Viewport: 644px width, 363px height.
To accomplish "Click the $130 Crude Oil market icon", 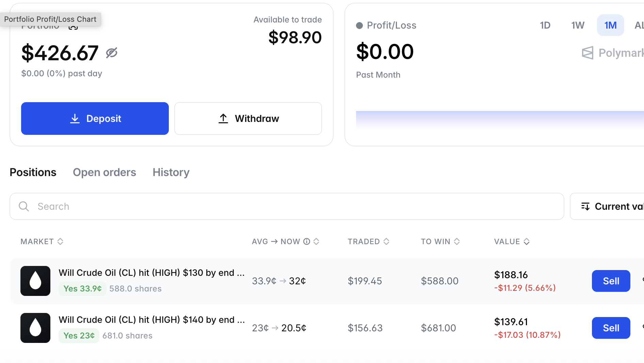I will tap(35, 281).
